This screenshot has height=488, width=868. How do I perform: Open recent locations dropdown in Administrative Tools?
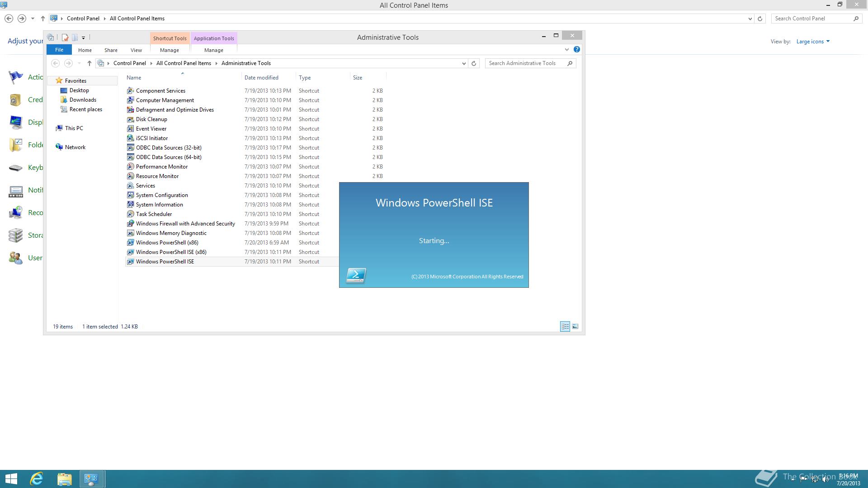point(79,64)
